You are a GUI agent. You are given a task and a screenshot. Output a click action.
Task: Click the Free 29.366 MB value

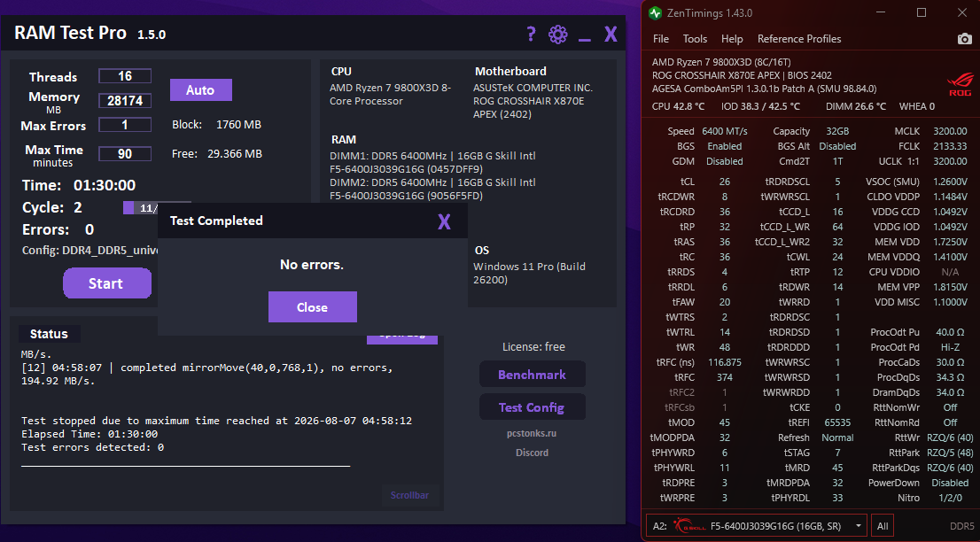click(235, 153)
